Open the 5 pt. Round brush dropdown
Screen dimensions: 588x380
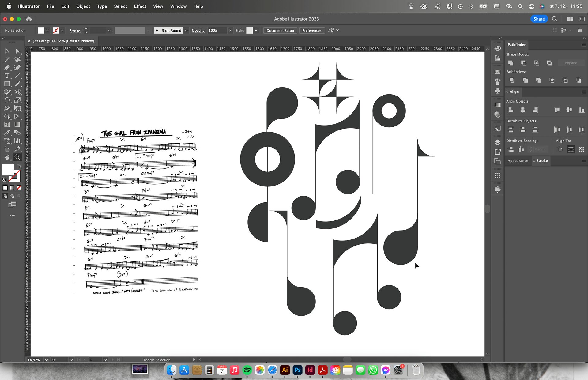pos(186,30)
